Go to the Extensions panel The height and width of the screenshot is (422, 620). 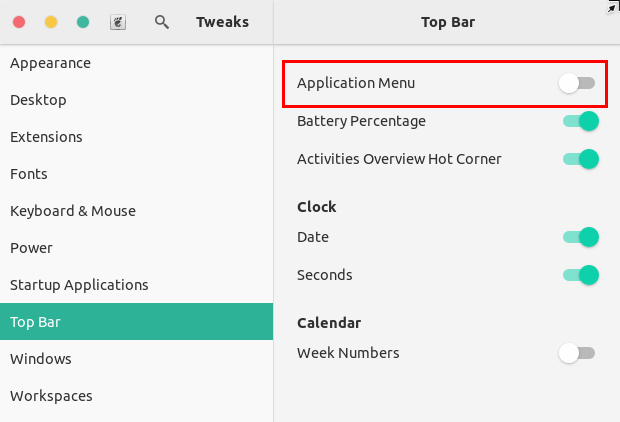(x=46, y=137)
